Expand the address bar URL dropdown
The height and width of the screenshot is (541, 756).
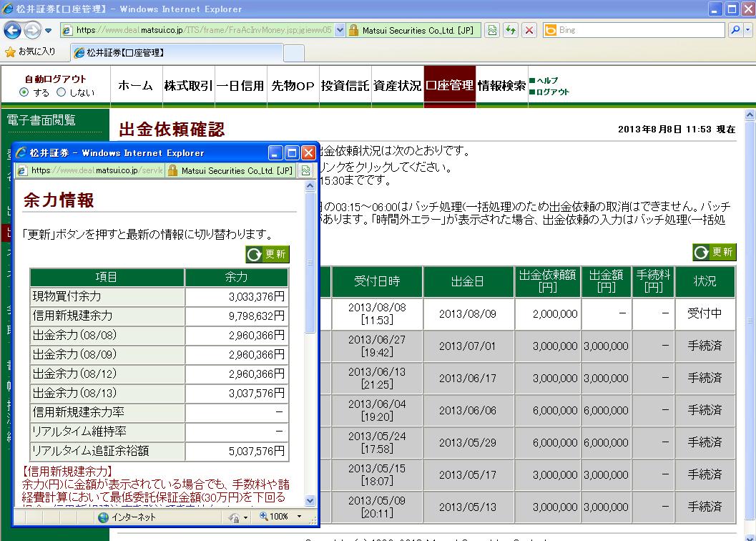tap(340, 30)
